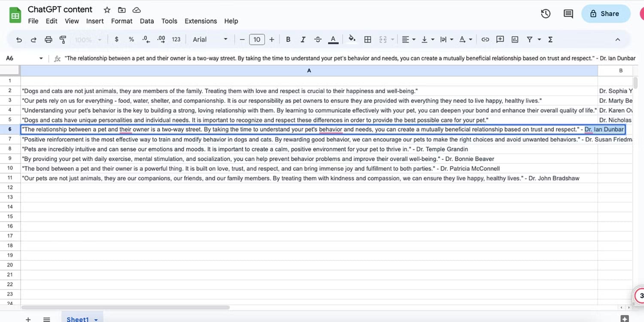The image size is (644, 322).
Task: Open the horizontal align dropdown
Action: (408, 39)
